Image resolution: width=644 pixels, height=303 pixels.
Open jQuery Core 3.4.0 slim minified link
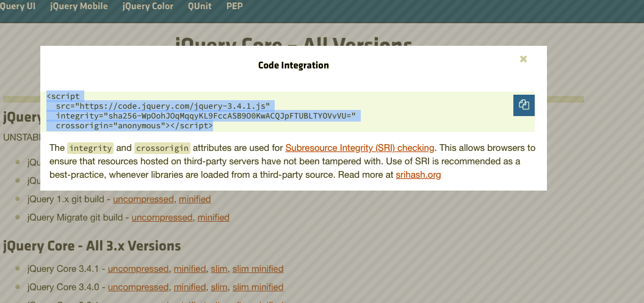(258, 287)
